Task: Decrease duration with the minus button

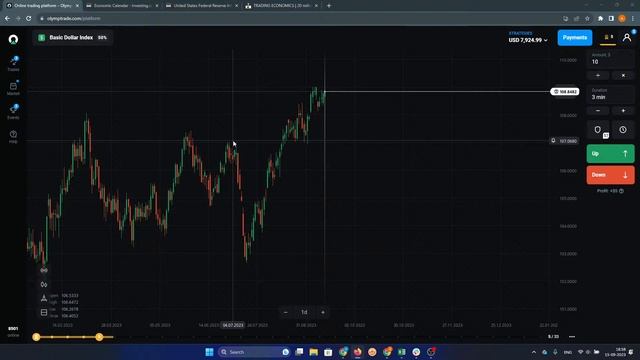Action: point(598,111)
